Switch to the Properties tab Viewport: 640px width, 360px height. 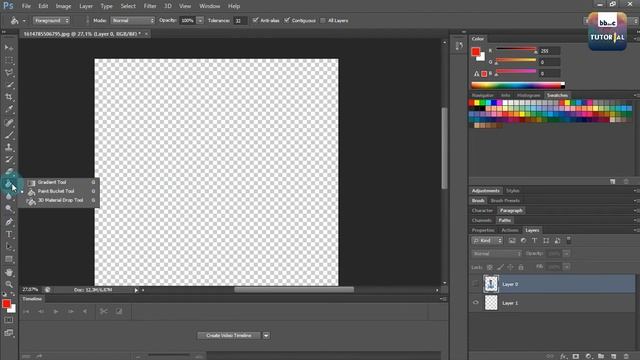pyautogui.click(x=483, y=230)
